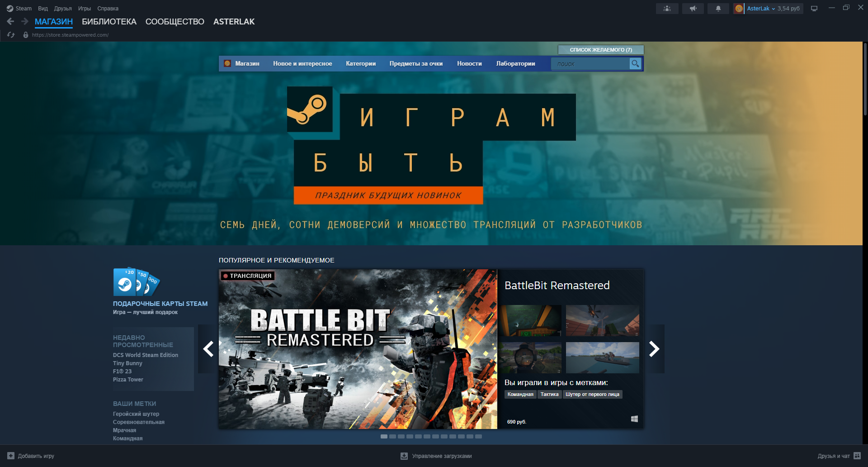
Task: Click the BattleBit Remastered title text
Action: (557, 286)
